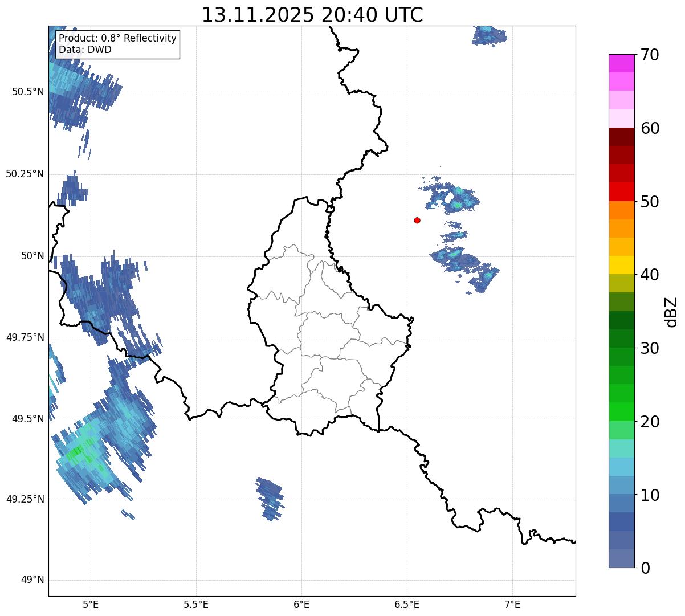Click the dark green colorbar segment near 33
This screenshot has height=616, width=685.
point(621,320)
